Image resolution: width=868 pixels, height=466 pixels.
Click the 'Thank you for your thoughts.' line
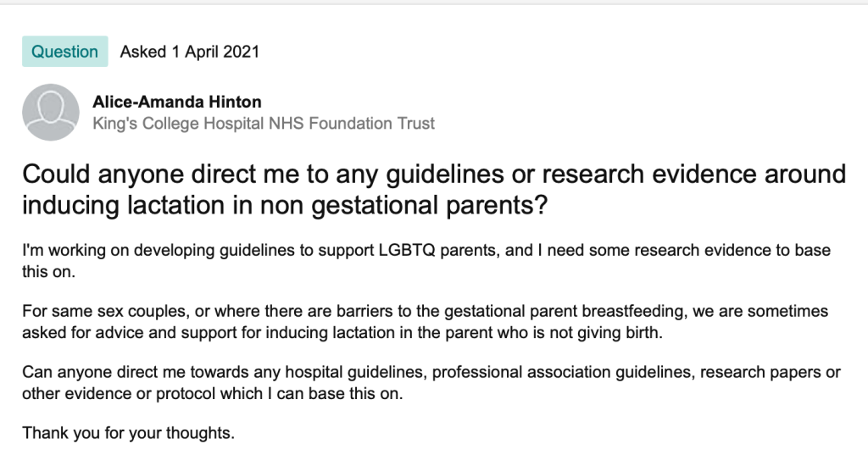pos(128,433)
